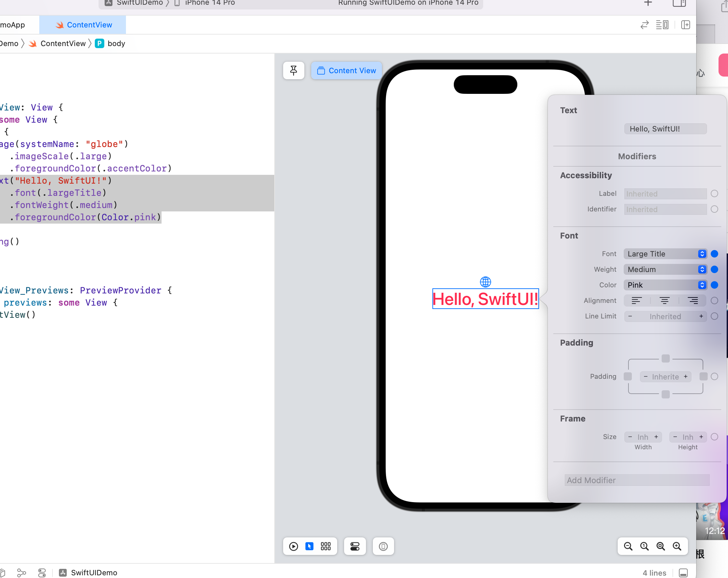Open the preview variants grid icon
728x578 pixels.
(x=326, y=546)
